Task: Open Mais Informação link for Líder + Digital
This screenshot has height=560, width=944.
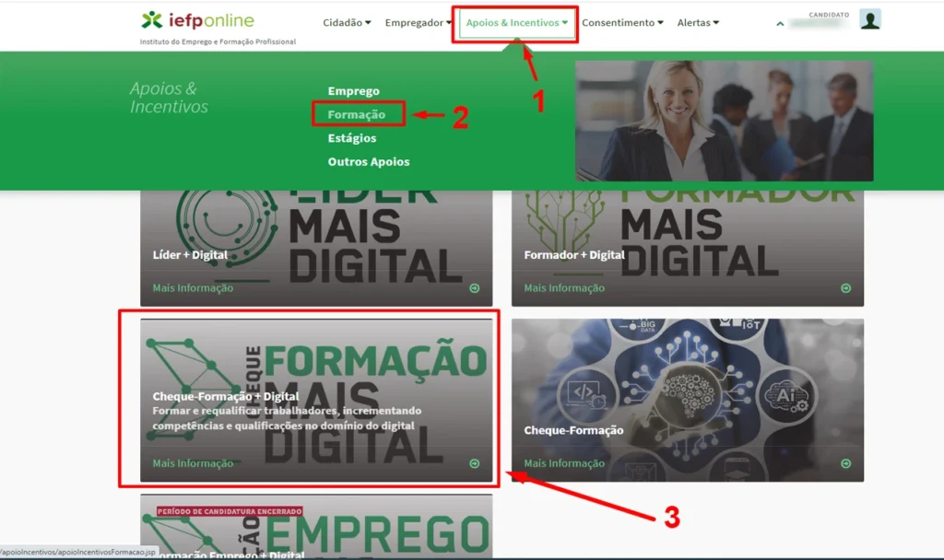Action: tap(193, 288)
